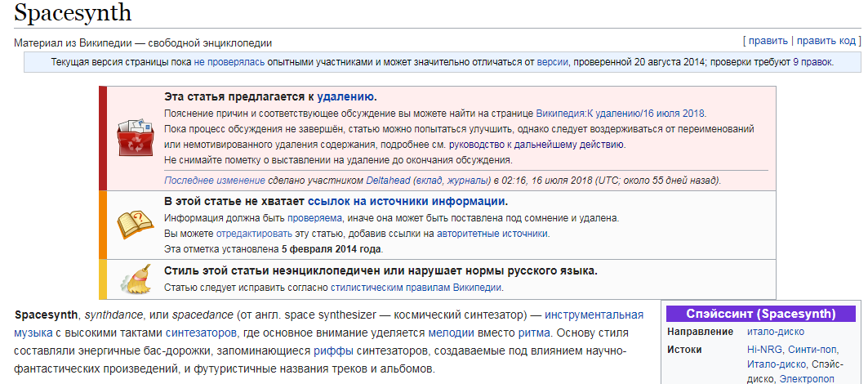Open 'Википедия:К удалению/16 июля 2018' discussion
This screenshot has width=868, height=384.
pos(620,113)
